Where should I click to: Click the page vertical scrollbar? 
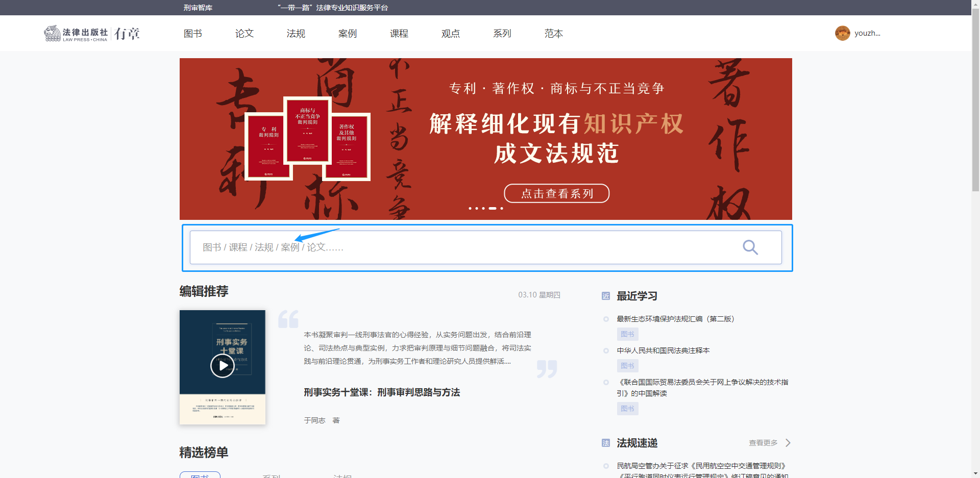975,102
